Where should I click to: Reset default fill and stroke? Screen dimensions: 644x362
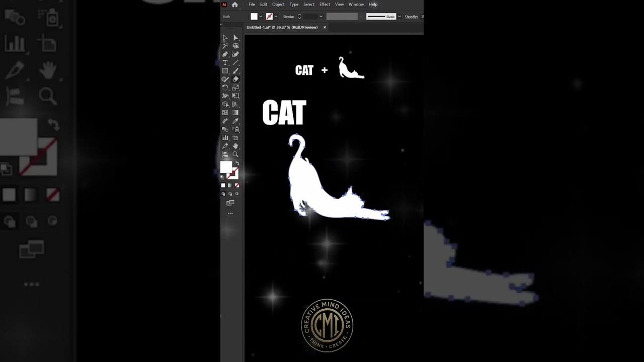click(222, 177)
